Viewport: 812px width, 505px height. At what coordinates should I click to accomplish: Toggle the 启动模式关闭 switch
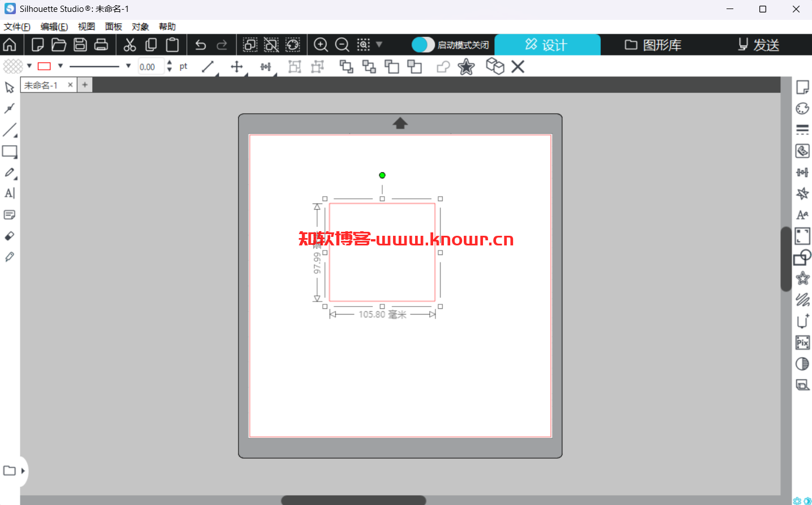click(423, 45)
